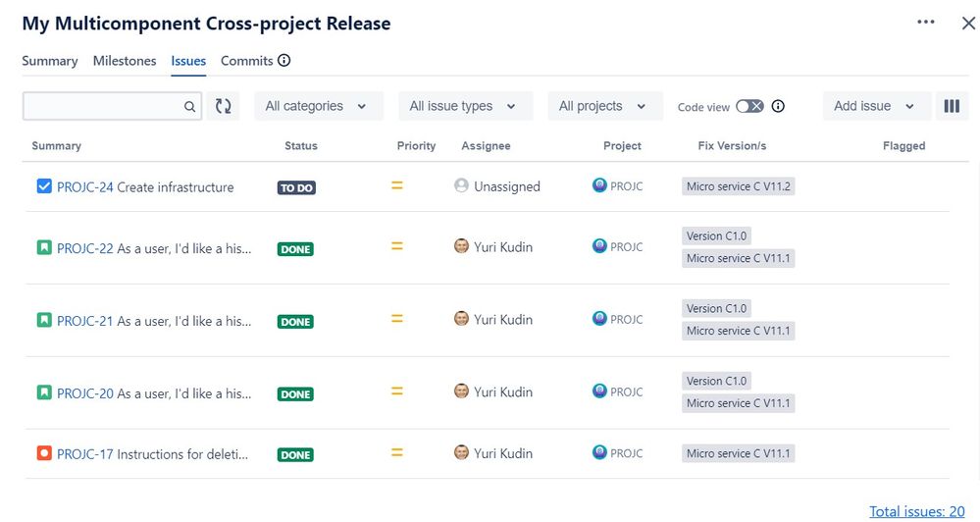The height and width of the screenshot is (522, 980).
Task: Open the All categories dropdown
Action: tap(318, 106)
